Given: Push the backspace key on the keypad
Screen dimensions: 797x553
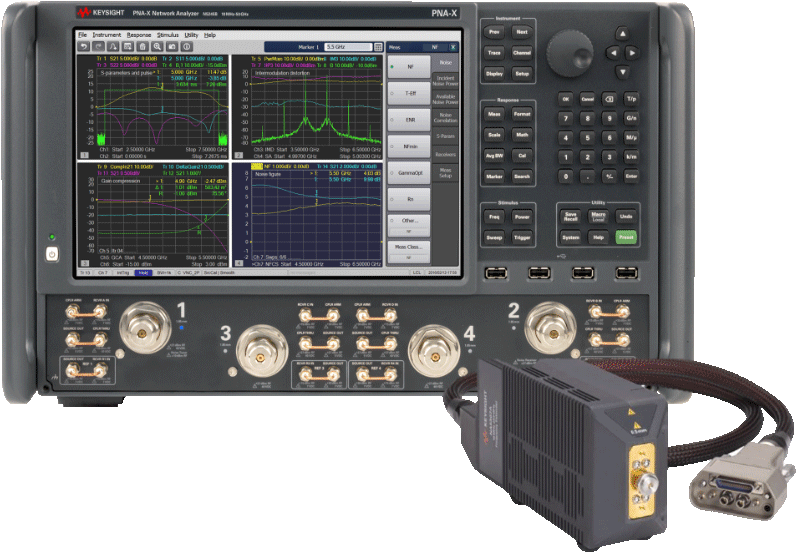Looking at the screenshot, I should point(609,99).
